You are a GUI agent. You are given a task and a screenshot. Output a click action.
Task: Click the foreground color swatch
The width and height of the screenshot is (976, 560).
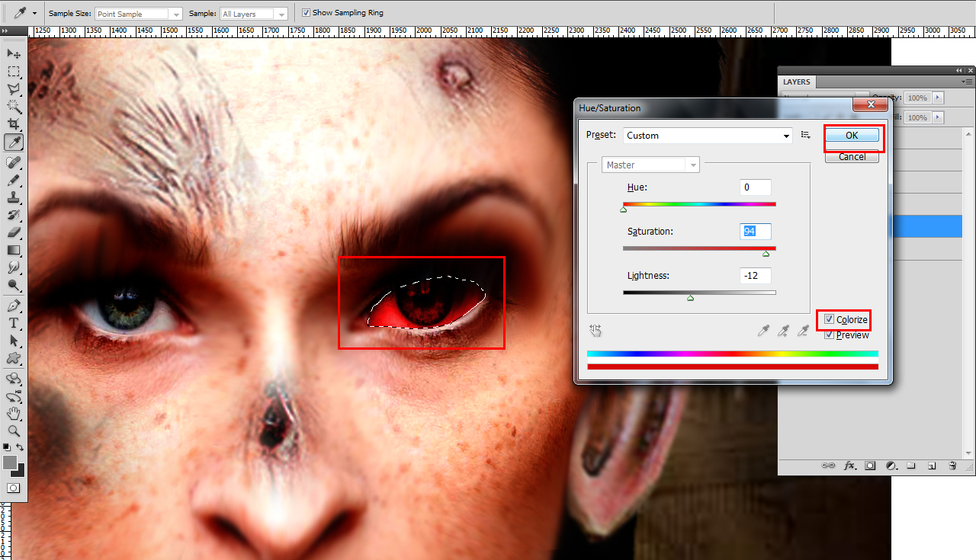10,462
